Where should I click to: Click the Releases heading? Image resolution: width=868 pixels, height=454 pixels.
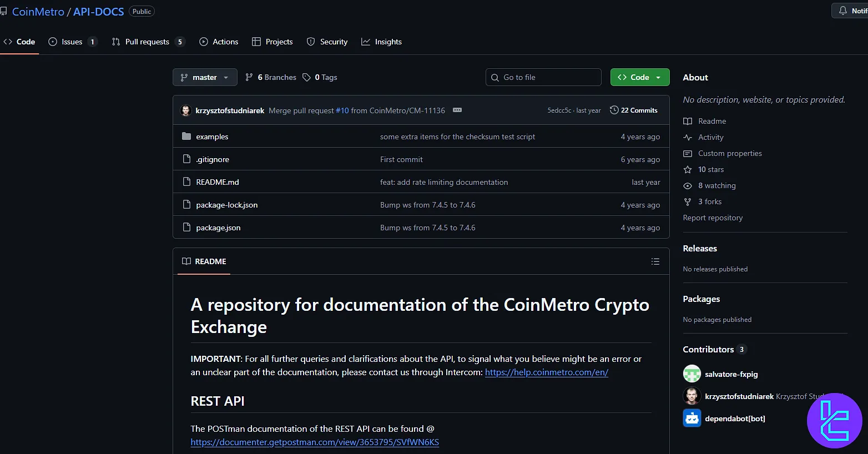tap(700, 248)
